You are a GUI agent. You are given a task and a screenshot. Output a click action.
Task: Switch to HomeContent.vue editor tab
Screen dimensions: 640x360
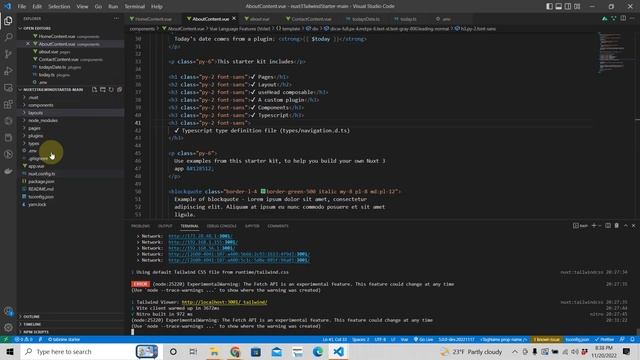click(152, 19)
